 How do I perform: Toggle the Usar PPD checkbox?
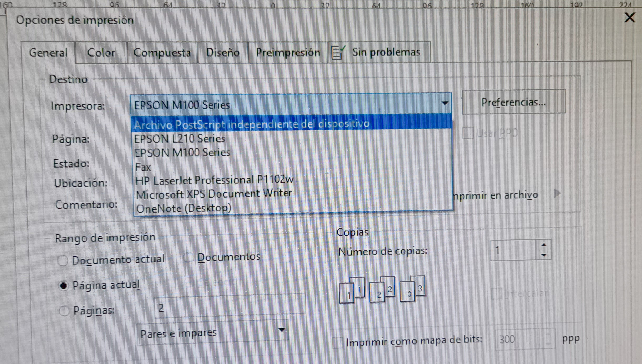coord(468,133)
